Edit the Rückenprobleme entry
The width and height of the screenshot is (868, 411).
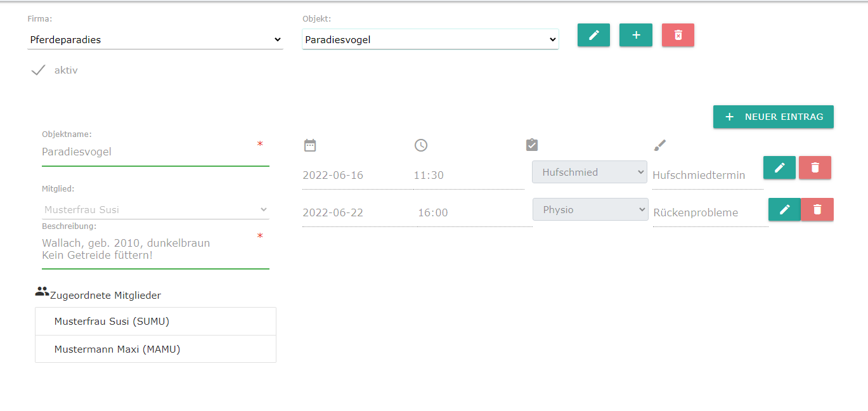point(784,209)
